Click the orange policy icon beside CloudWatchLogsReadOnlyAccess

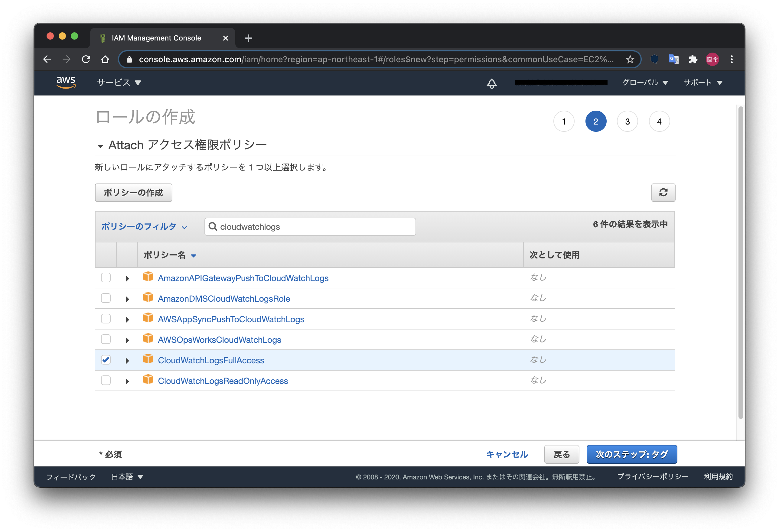click(148, 380)
